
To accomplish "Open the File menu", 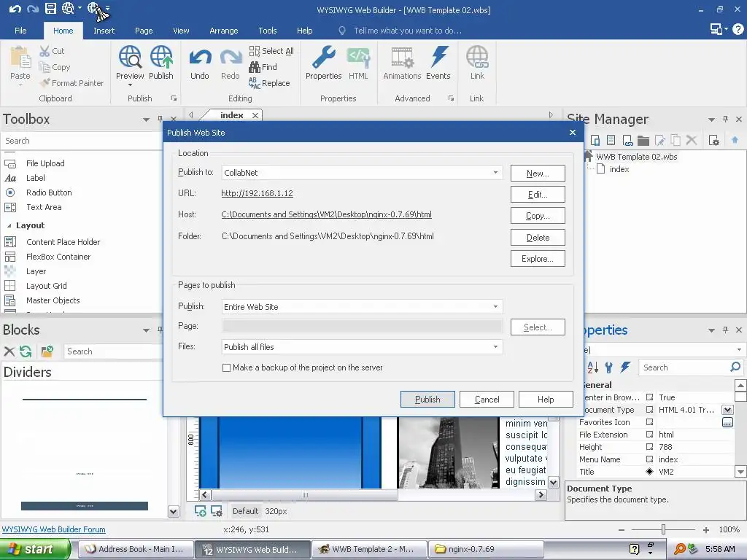I will [x=20, y=31].
